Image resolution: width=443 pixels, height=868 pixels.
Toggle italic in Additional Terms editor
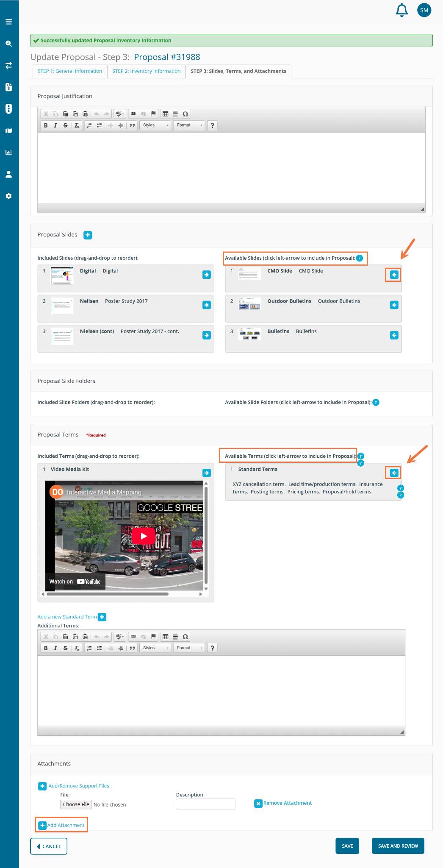coord(55,648)
